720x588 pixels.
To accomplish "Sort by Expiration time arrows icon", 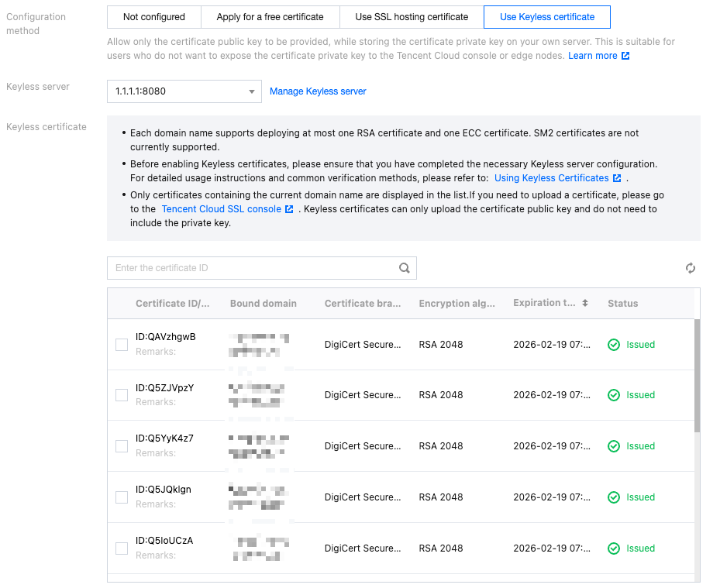I will click(585, 303).
